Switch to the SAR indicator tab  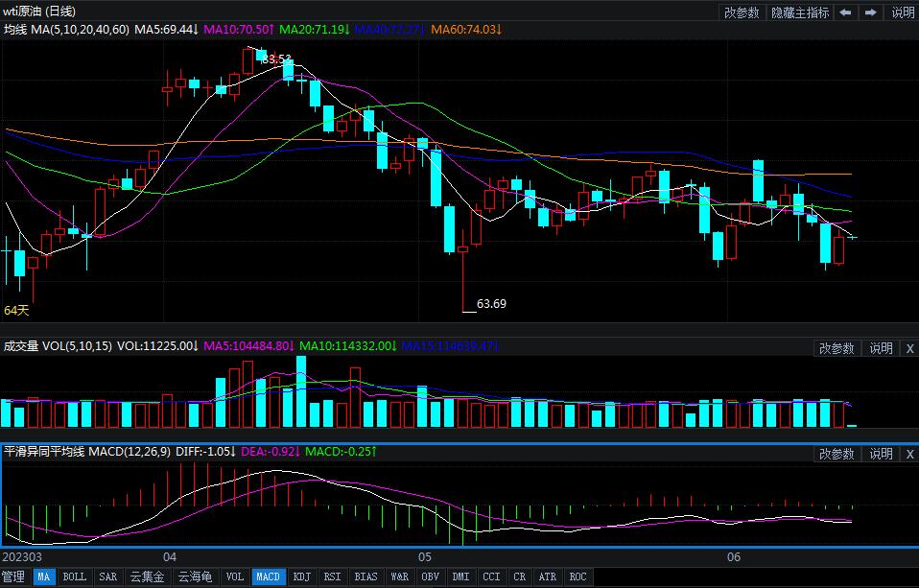coord(107,576)
